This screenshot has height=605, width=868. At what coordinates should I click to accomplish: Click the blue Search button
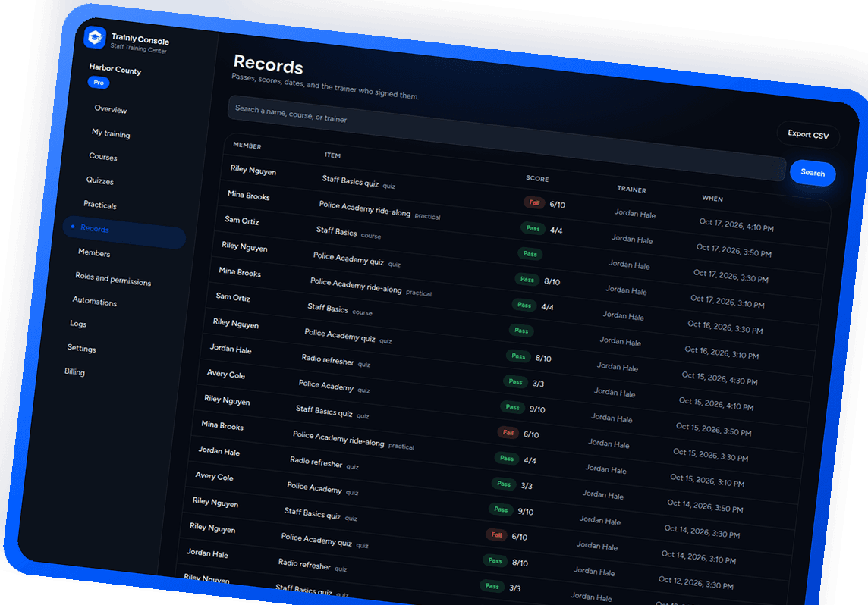coord(813,173)
